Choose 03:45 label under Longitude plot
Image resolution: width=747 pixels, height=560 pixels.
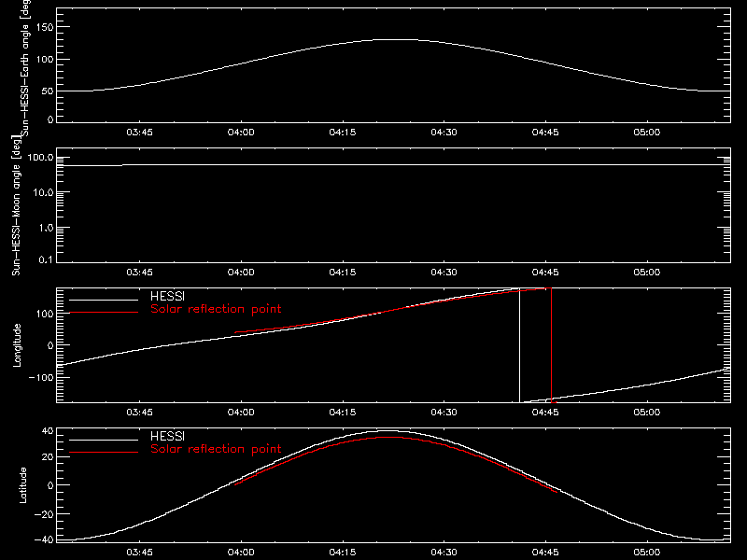(x=139, y=412)
